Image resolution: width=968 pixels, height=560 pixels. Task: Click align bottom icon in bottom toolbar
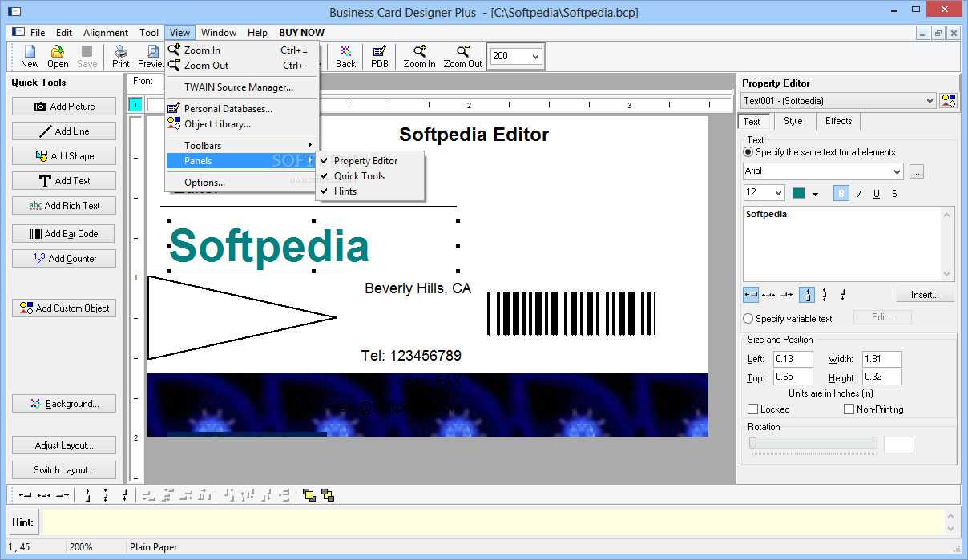pyautogui.click(x=124, y=495)
